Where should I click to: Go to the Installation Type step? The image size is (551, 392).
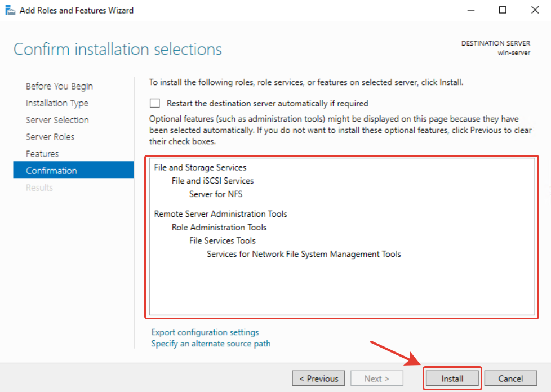[57, 103]
